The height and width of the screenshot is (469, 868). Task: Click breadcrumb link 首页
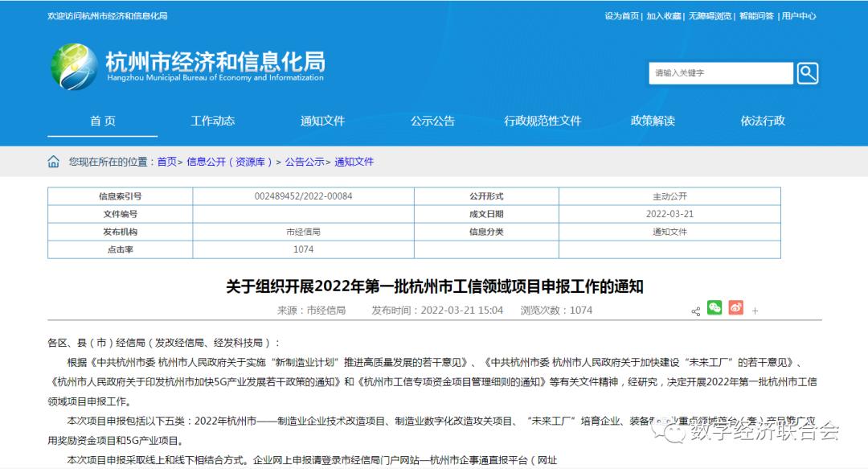point(166,162)
